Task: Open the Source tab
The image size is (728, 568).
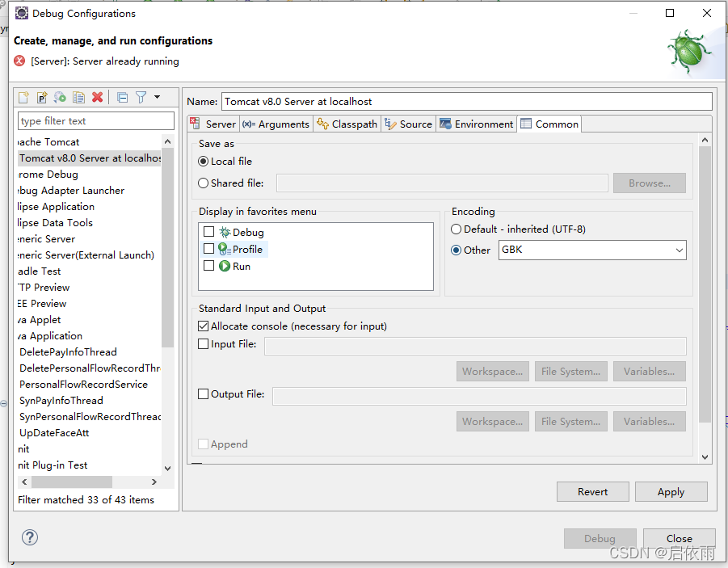Action: click(x=409, y=124)
